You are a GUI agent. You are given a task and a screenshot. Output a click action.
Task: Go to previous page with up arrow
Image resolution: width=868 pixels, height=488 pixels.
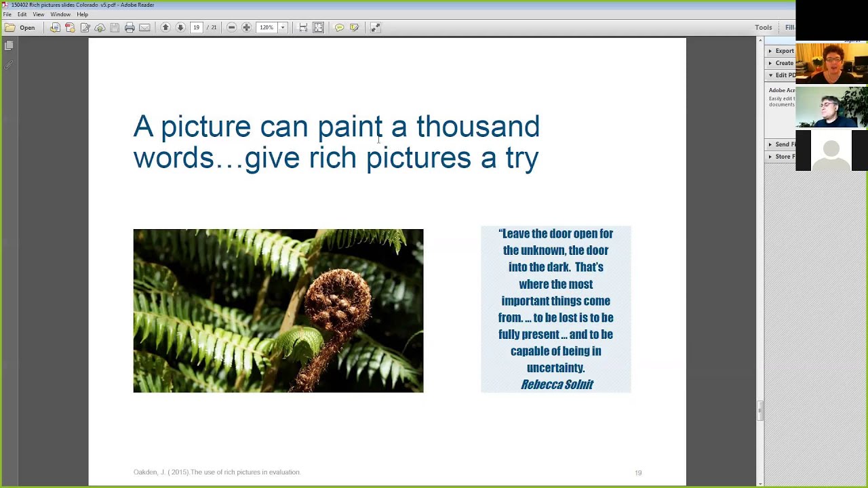tap(165, 28)
